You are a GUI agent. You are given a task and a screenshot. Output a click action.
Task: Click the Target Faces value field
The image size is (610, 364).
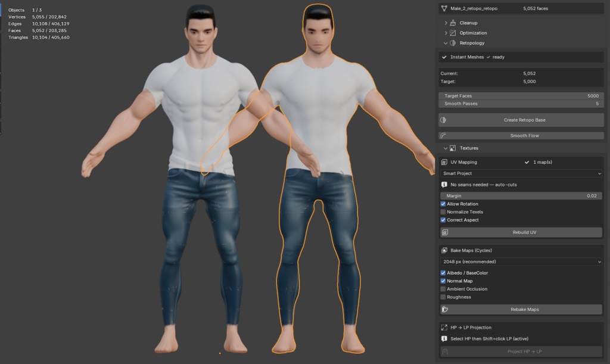[x=521, y=96]
